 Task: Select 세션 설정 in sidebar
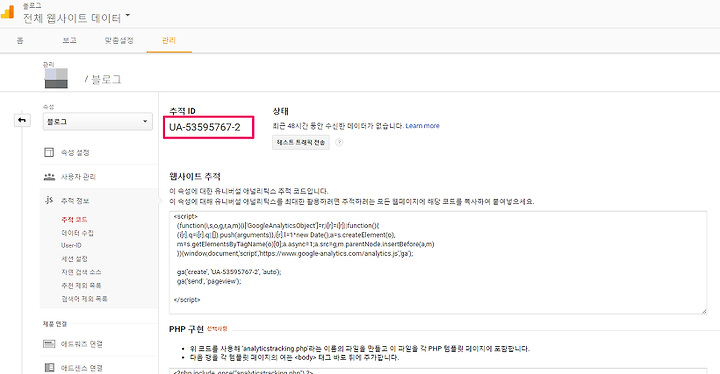[x=74, y=259]
